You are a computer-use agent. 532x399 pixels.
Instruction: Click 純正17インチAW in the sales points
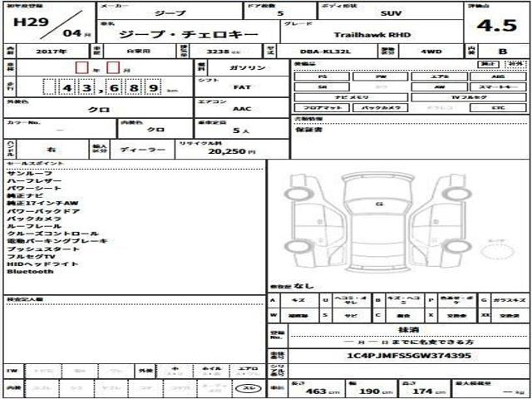point(42,203)
